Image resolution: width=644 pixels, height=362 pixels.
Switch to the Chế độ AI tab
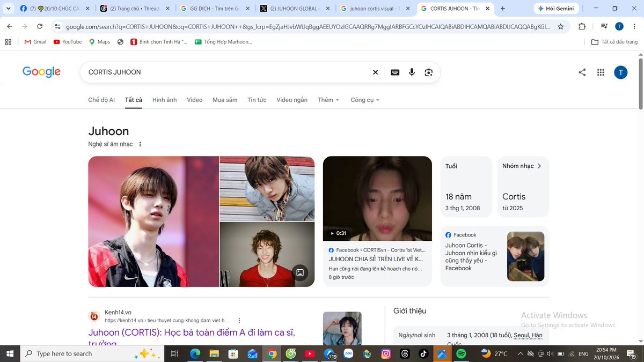(x=101, y=100)
